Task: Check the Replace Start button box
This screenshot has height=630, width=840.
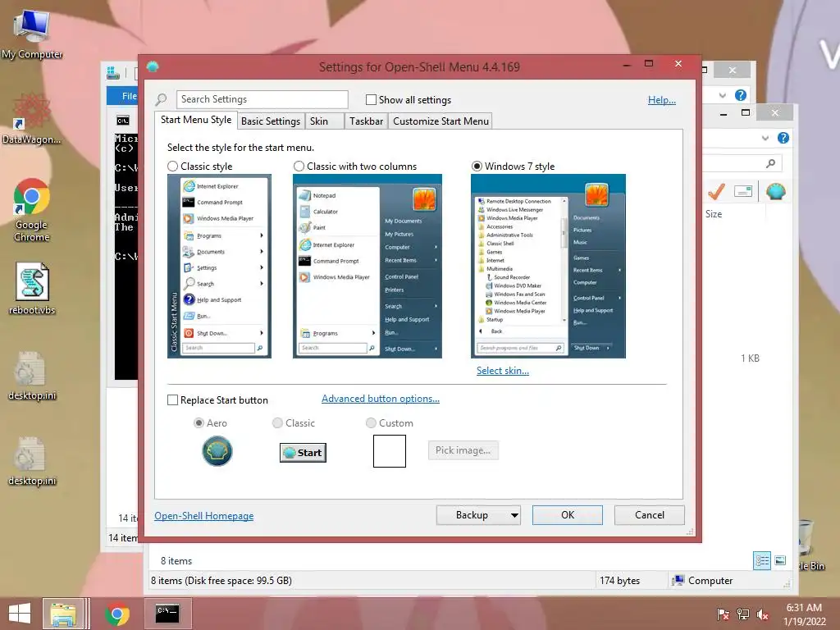Action: coord(172,400)
